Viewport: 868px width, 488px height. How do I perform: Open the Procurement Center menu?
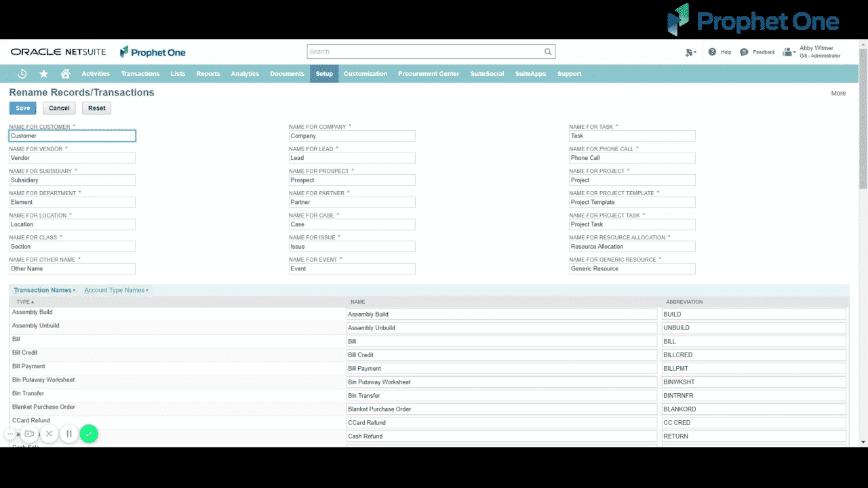[429, 73]
